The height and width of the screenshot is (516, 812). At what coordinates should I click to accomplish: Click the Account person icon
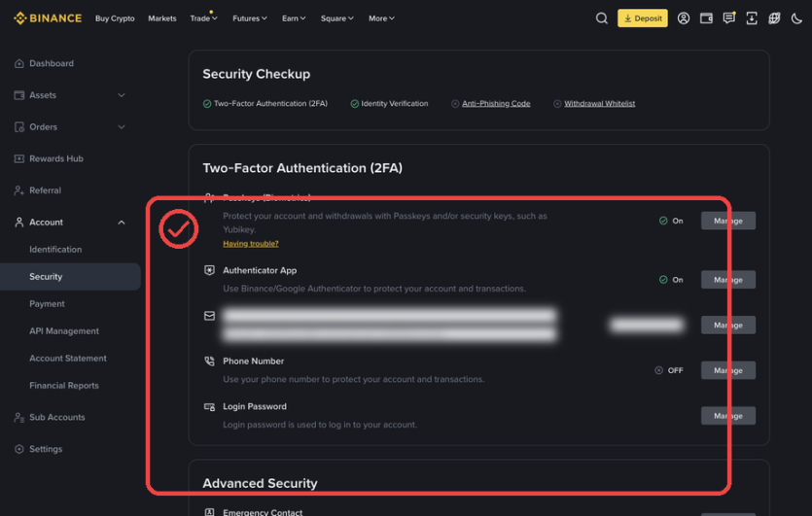click(19, 222)
